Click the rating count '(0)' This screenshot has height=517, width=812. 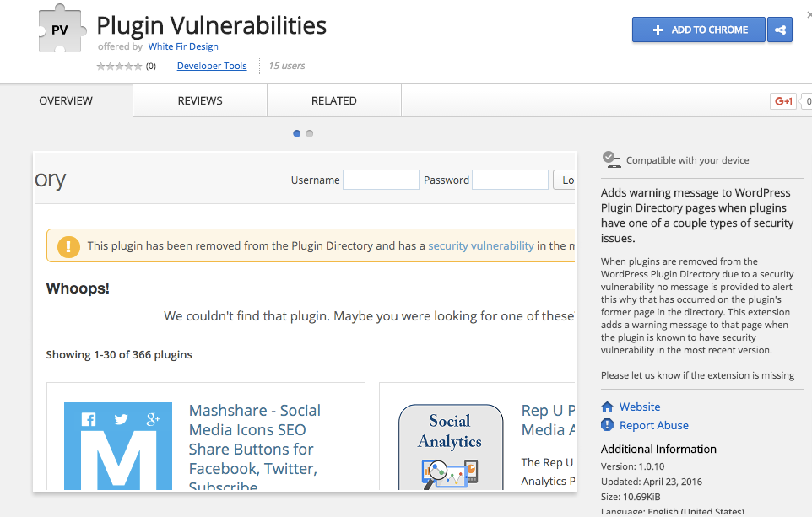tap(151, 67)
